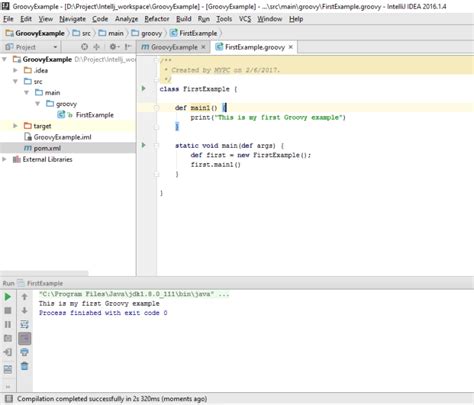Image resolution: width=474 pixels, height=405 pixels.
Task: Toggle the soft-wrap button in Run console
Action: [x=24, y=324]
